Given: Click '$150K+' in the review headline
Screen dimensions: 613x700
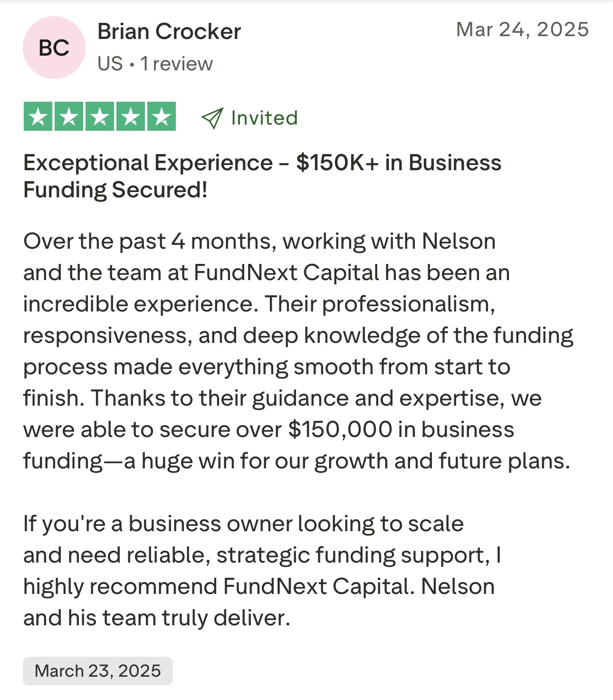Looking at the screenshot, I should 337,163.
